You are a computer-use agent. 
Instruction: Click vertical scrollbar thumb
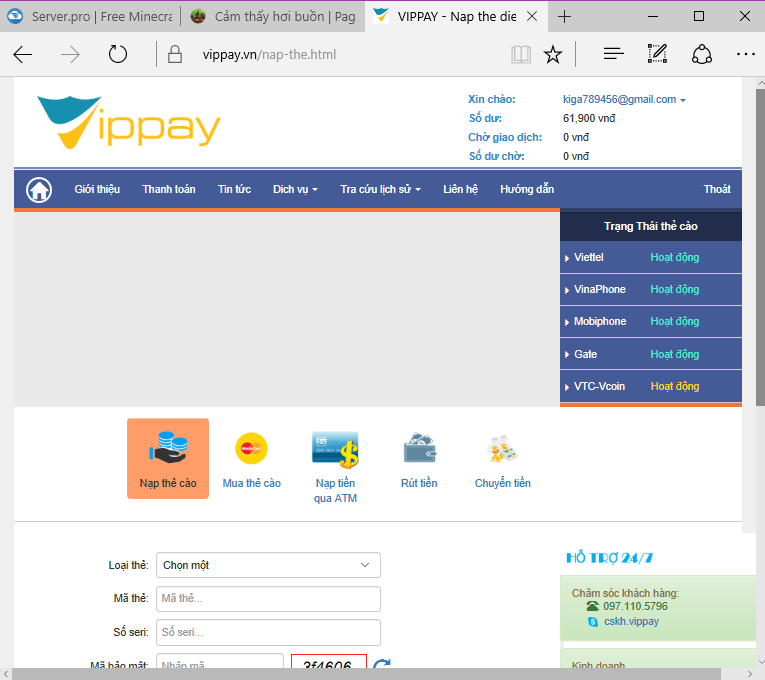(x=760, y=246)
